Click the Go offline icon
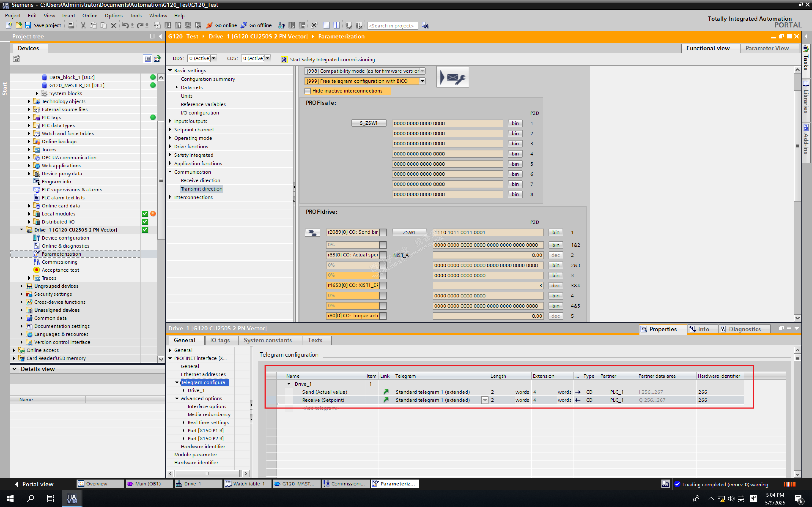Screen dimensions: 812x507 tap(244, 26)
